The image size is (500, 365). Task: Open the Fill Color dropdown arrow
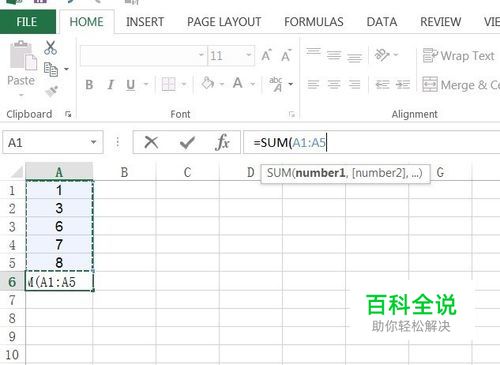point(222,84)
